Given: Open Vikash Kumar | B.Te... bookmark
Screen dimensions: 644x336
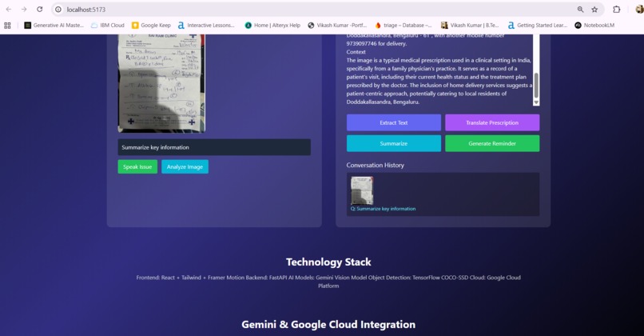Looking at the screenshot, I should coord(470,25).
